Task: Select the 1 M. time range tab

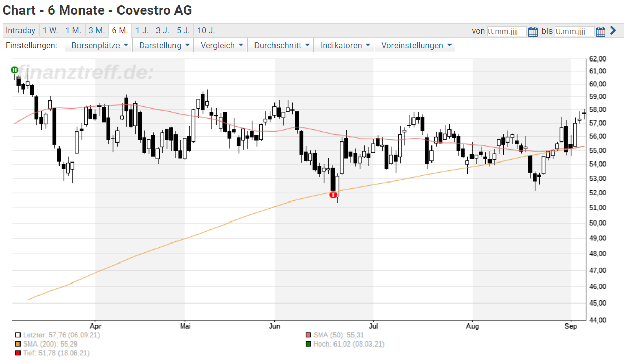Action: [x=73, y=31]
